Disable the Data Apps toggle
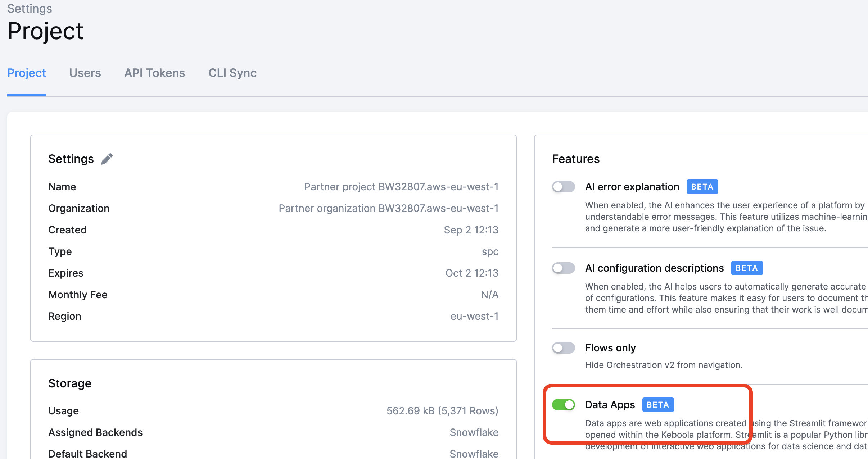The height and width of the screenshot is (459, 868). point(564,405)
